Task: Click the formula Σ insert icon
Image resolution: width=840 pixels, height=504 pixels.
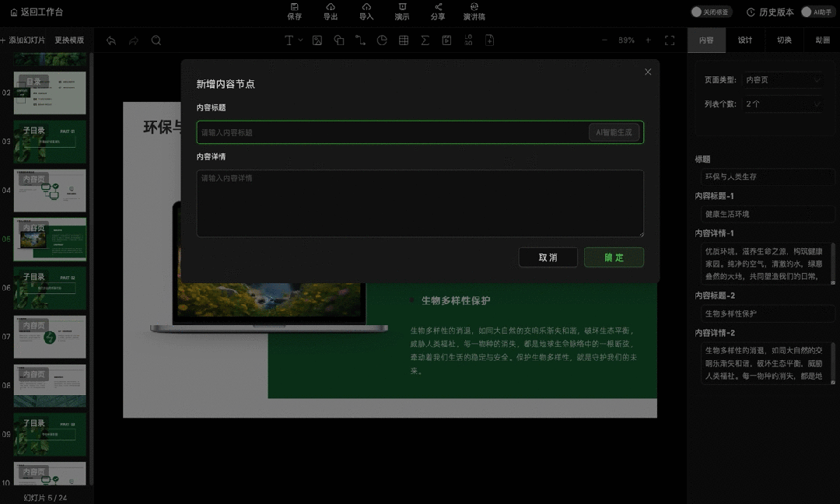Action: click(425, 40)
